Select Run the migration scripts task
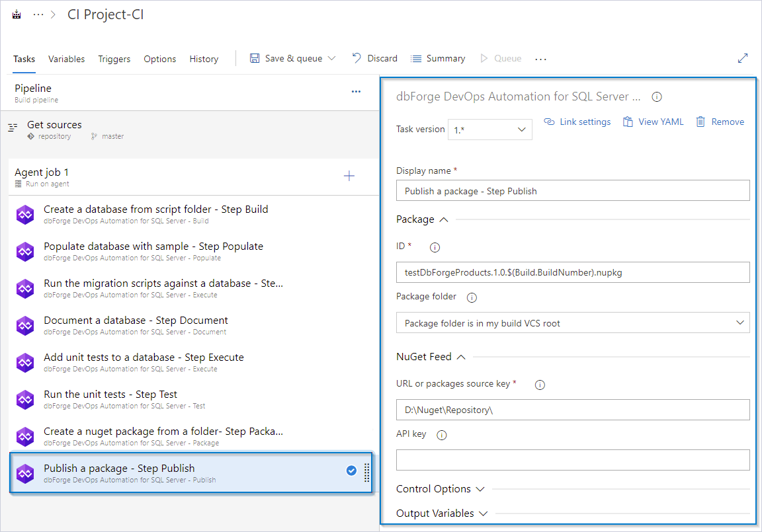 [194, 288]
